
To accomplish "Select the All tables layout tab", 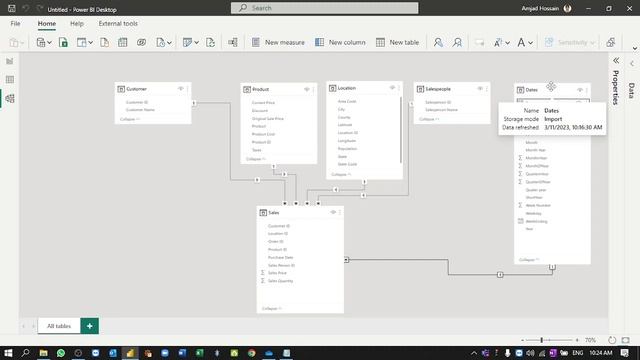I will pyautogui.click(x=59, y=326).
